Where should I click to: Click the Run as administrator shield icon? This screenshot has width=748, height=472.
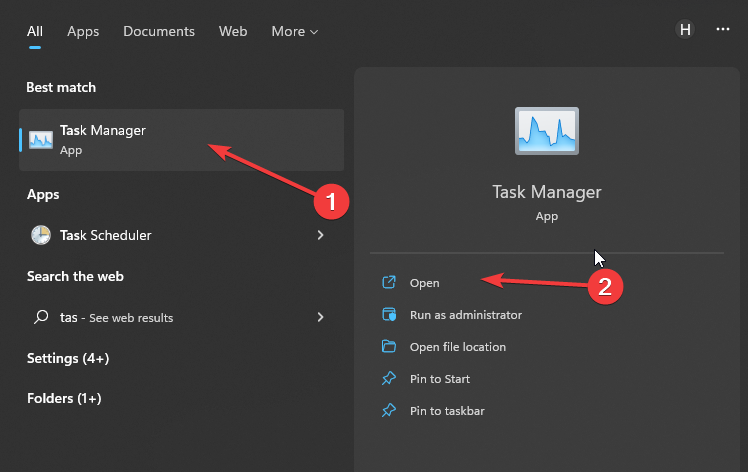click(389, 315)
